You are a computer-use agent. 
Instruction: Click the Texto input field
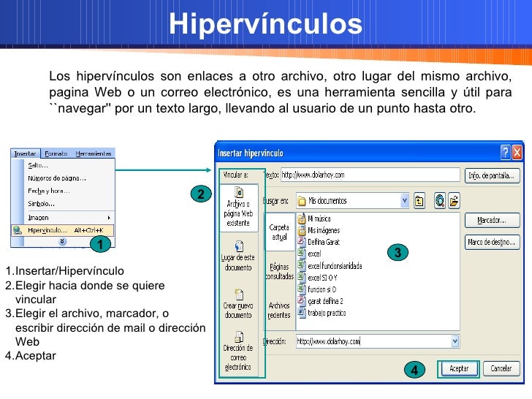coord(370,175)
